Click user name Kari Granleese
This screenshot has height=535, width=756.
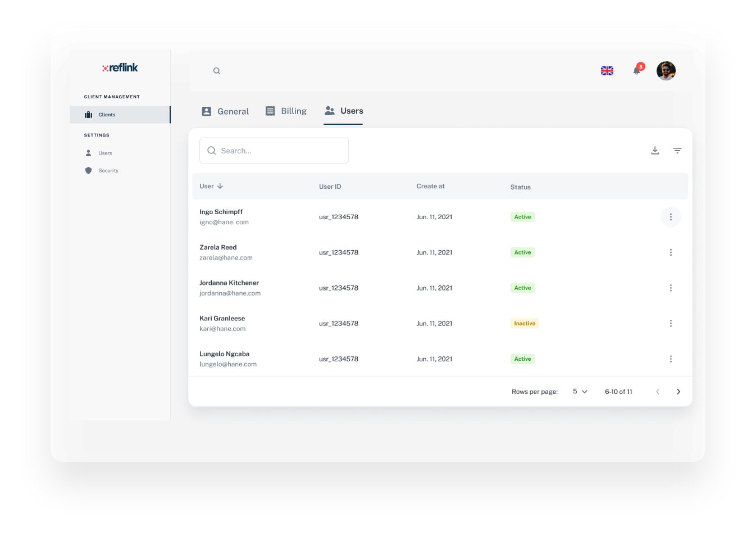pyautogui.click(x=222, y=318)
